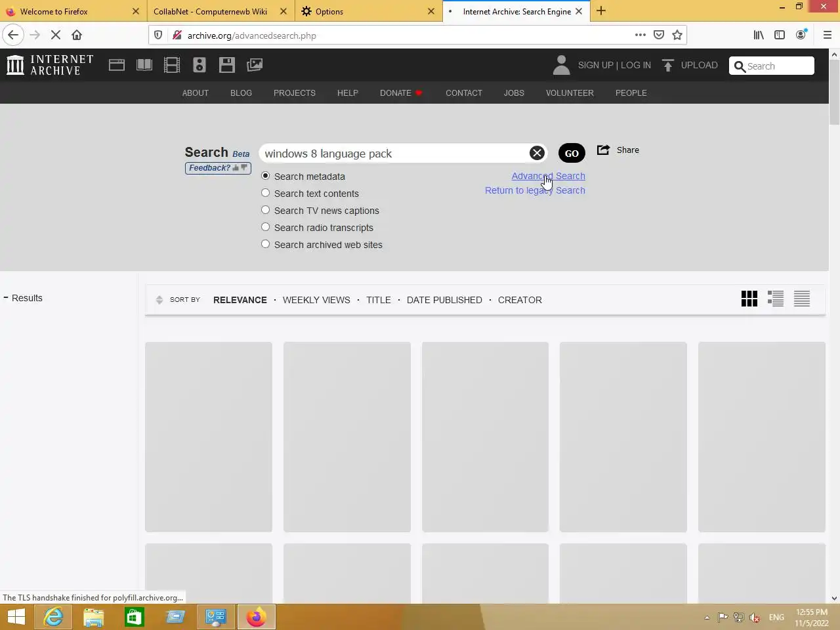The height and width of the screenshot is (630, 840).
Task: Click the GO search button
Action: click(572, 153)
